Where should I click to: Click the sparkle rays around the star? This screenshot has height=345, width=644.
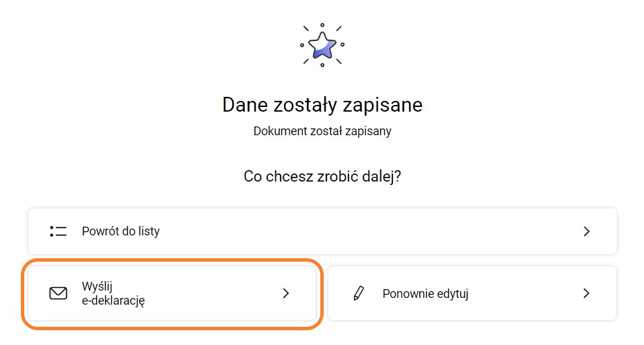pos(338,29)
